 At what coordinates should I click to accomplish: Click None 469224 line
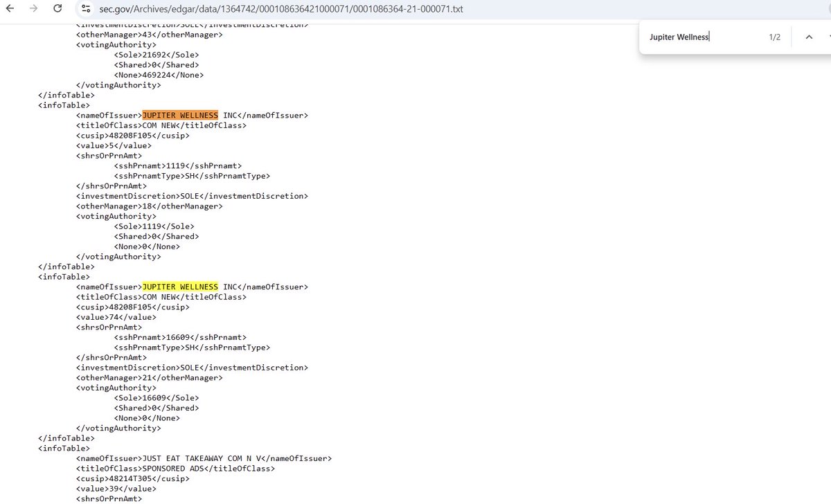[159, 75]
